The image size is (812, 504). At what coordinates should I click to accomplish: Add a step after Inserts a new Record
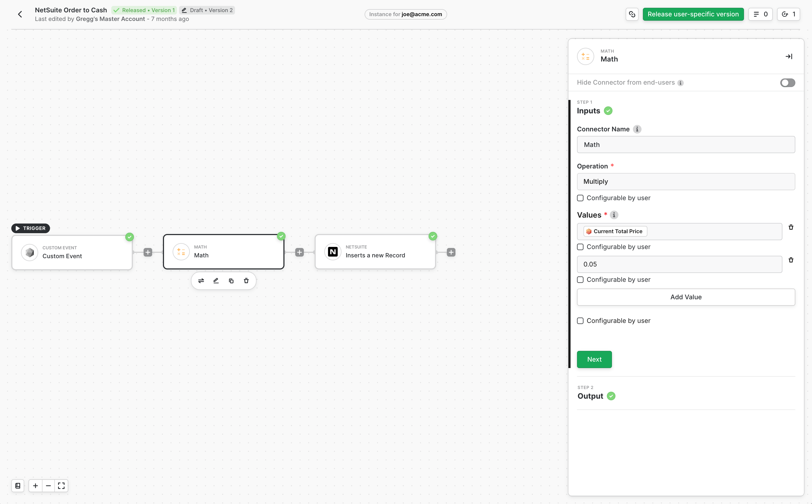click(451, 252)
